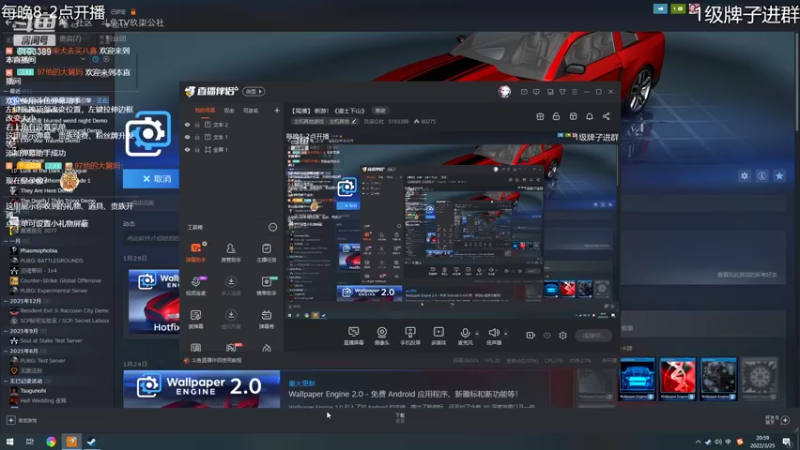Hide the 全屏 1 source with its eye
This screenshot has height=450, width=800.
pyautogui.click(x=187, y=149)
